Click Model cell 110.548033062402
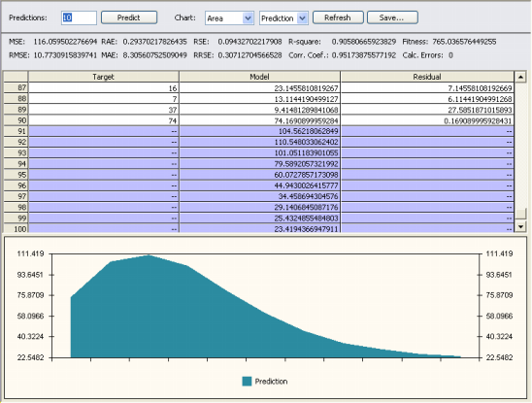Screen dimensions: 532x403 click(259, 142)
